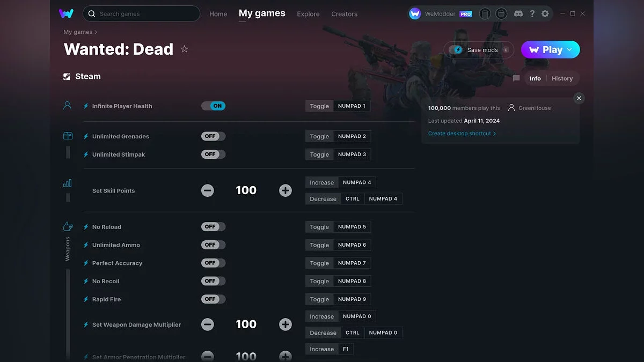The width and height of the screenshot is (644, 362).
Task: Click NUMPAD 7 hotkey for Perfect Accuracy
Action: (352, 263)
